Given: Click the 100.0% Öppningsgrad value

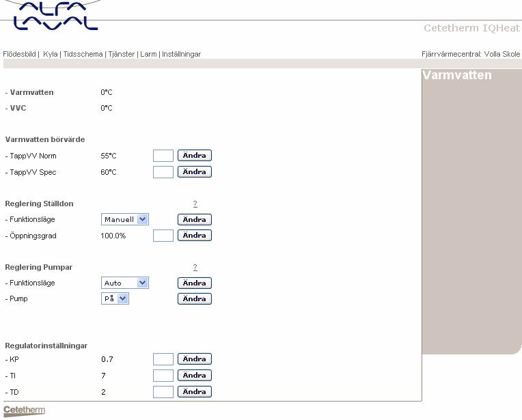Looking at the screenshot, I should (113, 236).
